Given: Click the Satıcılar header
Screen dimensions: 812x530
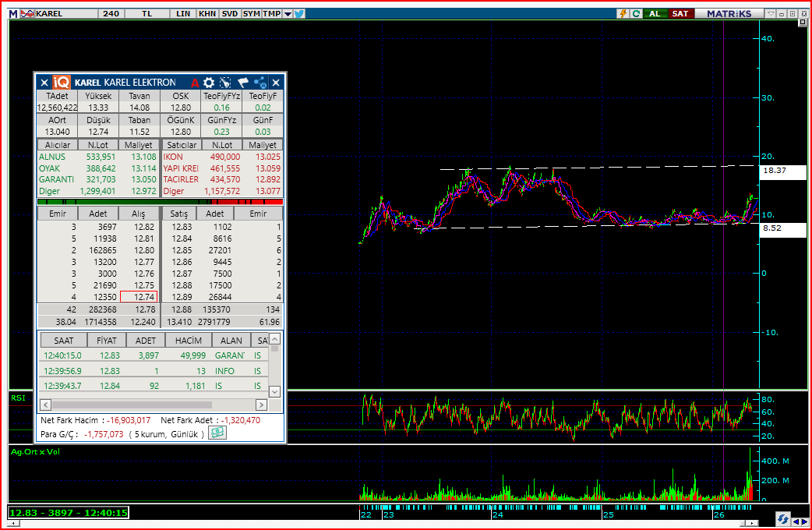Looking at the screenshot, I should point(182,145).
